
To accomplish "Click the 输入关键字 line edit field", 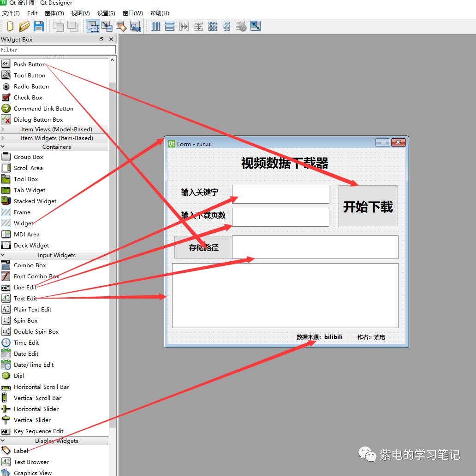I will (280, 194).
